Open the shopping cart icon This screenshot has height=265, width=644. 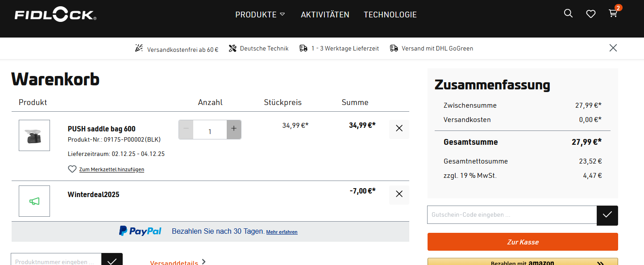613,13
